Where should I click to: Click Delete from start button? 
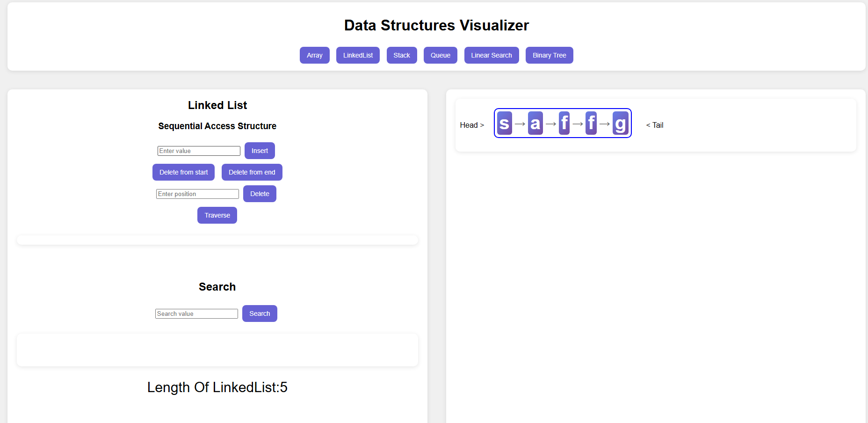pyautogui.click(x=183, y=172)
